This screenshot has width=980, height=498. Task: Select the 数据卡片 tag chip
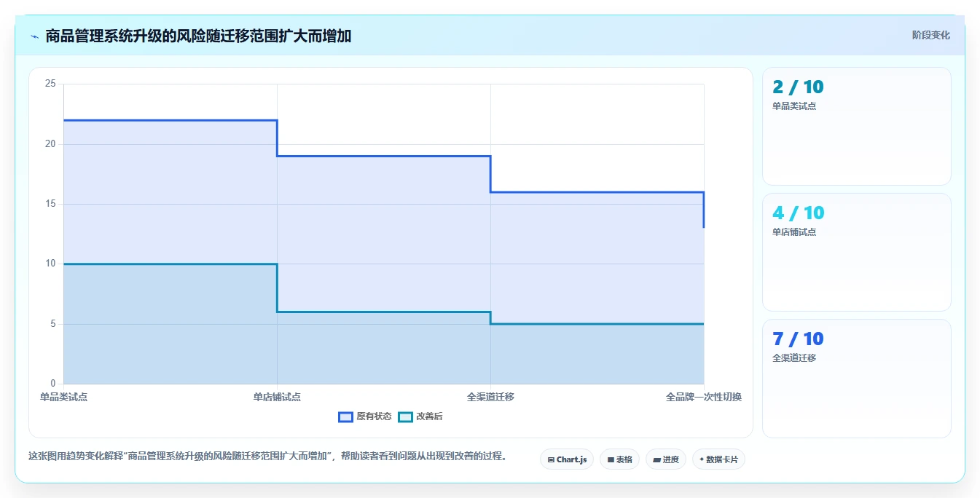pos(718,459)
